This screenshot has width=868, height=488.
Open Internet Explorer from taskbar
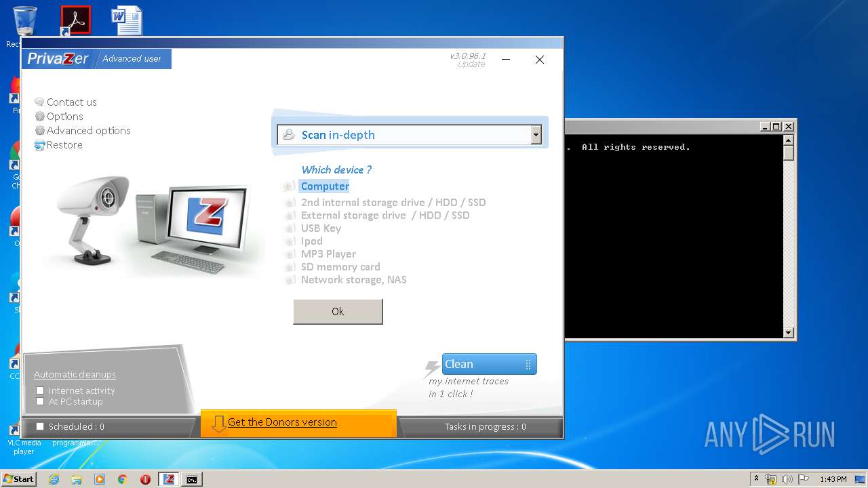coord(54,479)
